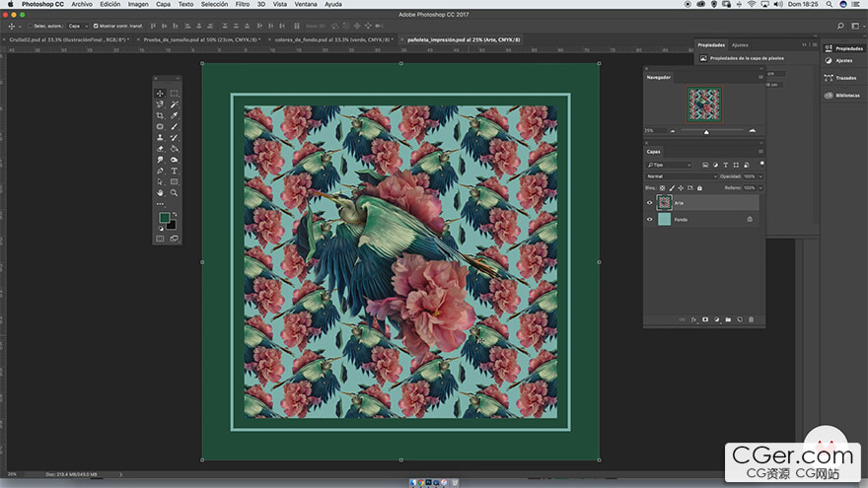Screen dimensions: 868x488
Task: Select the Brush tool
Action: pyautogui.click(x=174, y=127)
